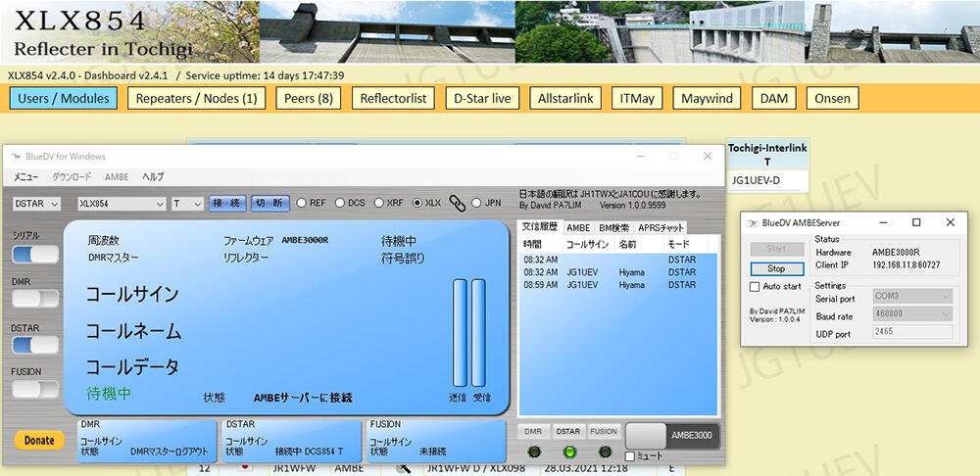The height and width of the screenshot is (476, 980).
Task: Open the DAM link
Action: [x=774, y=98]
